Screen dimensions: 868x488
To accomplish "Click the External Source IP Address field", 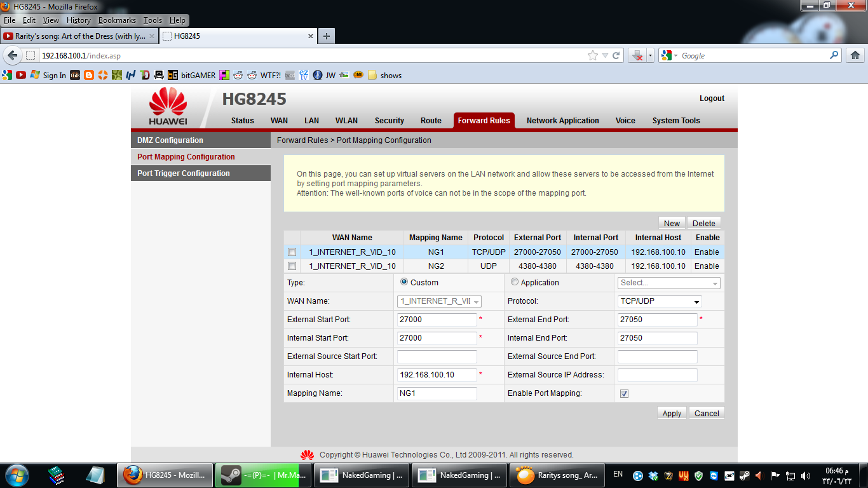I will pos(658,375).
